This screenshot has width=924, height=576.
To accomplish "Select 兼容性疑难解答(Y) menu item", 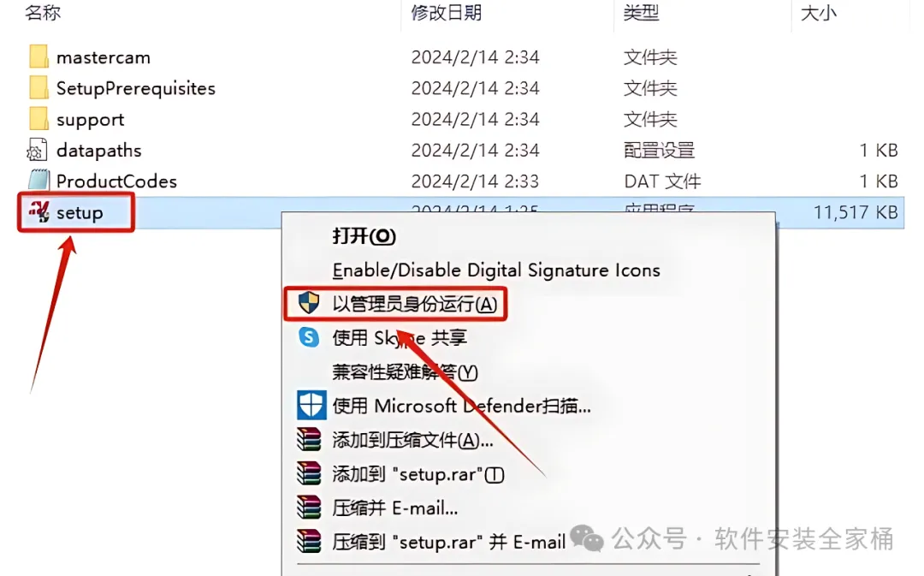I will coord(405,371).
